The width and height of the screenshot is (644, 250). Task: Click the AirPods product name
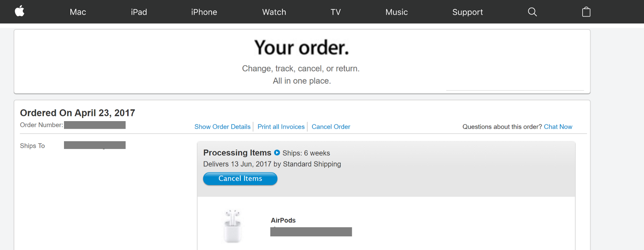point(283,220)
